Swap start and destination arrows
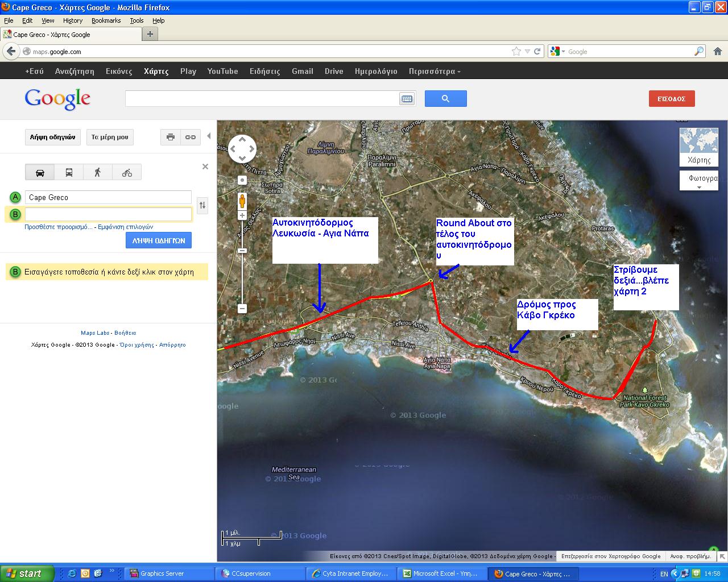This screenshot has width=728, height=582. tap(202, 205)
